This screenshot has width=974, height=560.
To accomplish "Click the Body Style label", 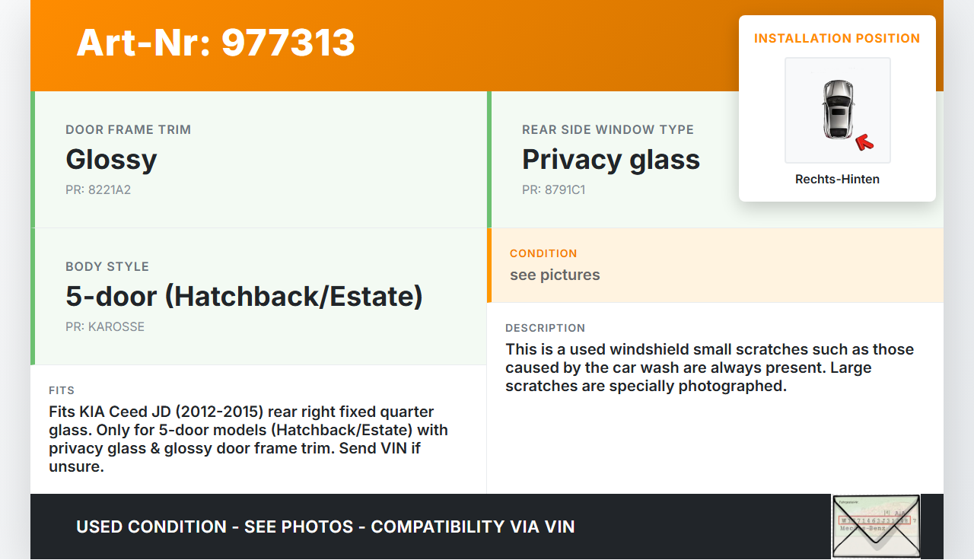I will pos(107,267).
